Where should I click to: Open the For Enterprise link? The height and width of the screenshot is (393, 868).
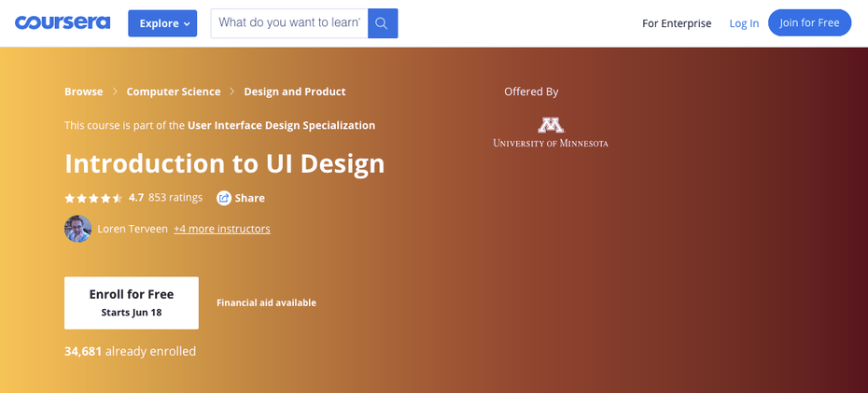(677, 23)
